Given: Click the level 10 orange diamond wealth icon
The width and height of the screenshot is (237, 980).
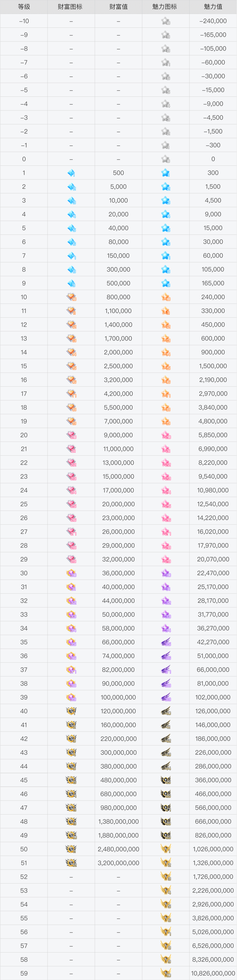Looking at the screenshot, I should coord(71,297).
